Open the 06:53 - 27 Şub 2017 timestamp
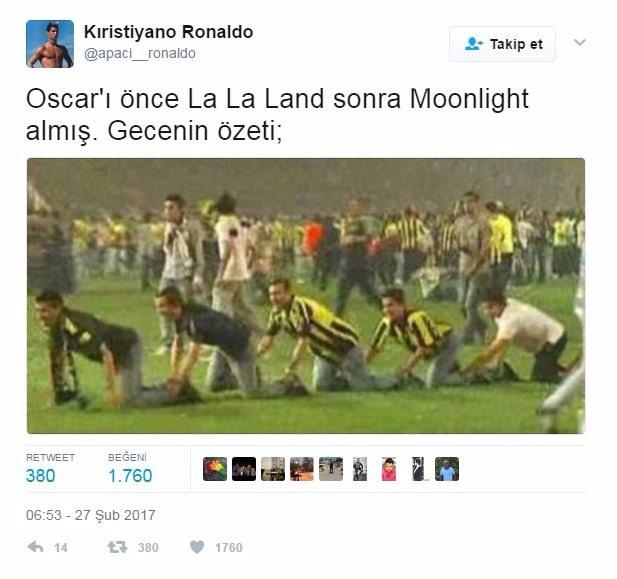Image resolution: width=617 pixels, height=579 pixels. click(91, 515)
